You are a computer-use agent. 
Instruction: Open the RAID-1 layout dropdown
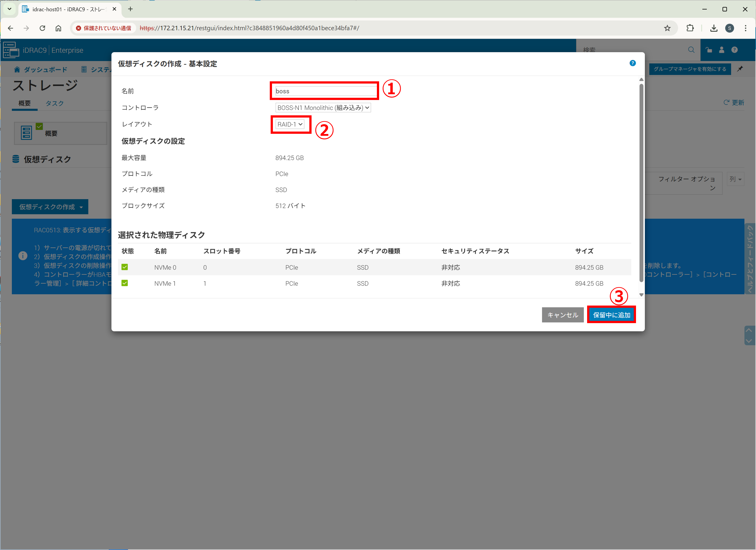click(x=290, y=124)
